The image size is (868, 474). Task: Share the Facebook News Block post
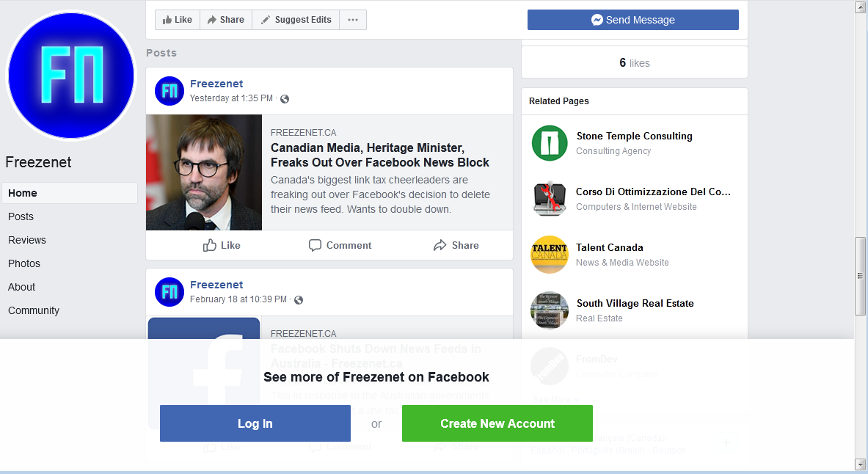coord(456,245)
